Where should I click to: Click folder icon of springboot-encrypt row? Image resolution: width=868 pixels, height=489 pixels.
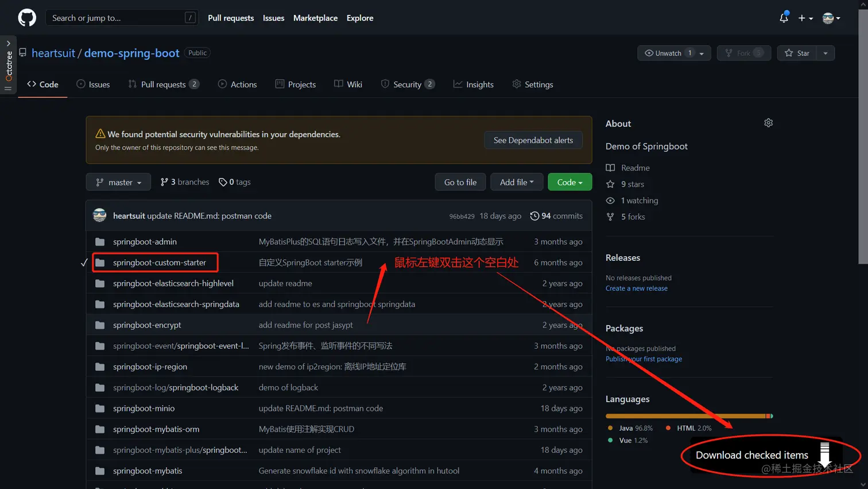100,325
